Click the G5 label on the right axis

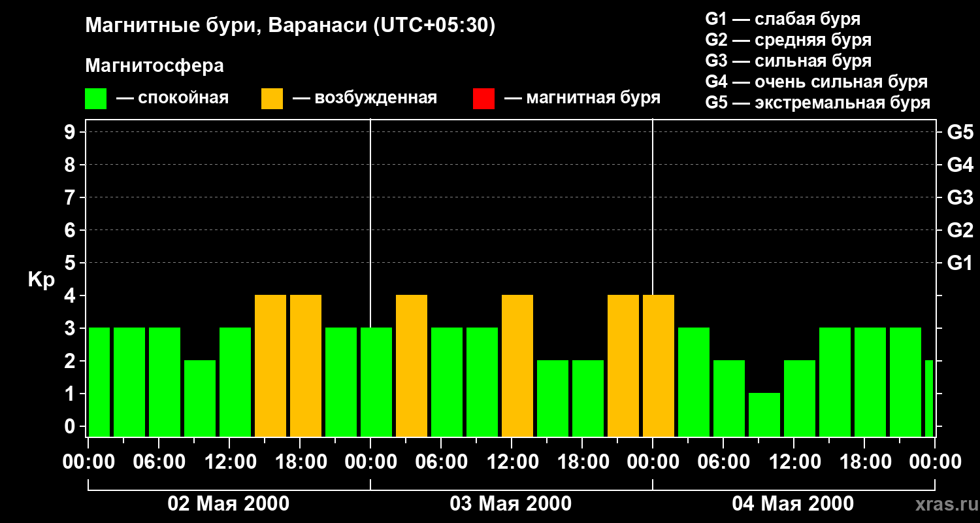960,132
